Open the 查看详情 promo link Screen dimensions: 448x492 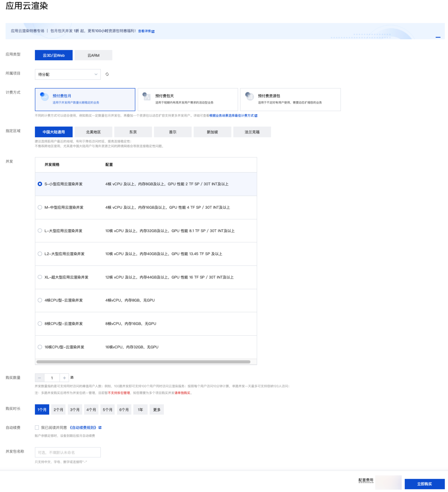click(144, 31)
